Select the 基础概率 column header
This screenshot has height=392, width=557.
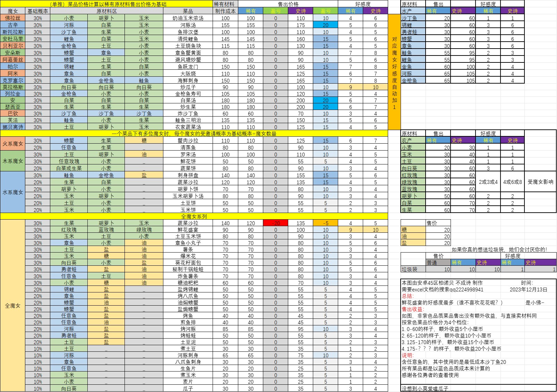pyautogui.click(x=37, y=11)
